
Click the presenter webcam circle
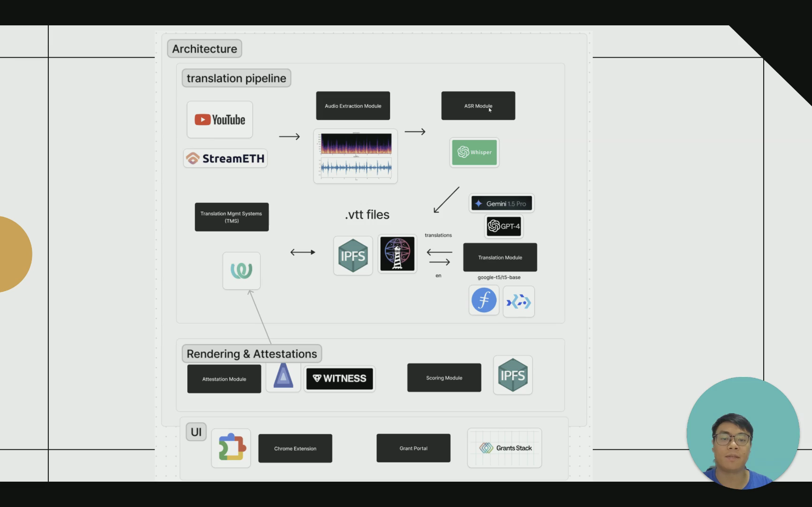pos(743,433)
